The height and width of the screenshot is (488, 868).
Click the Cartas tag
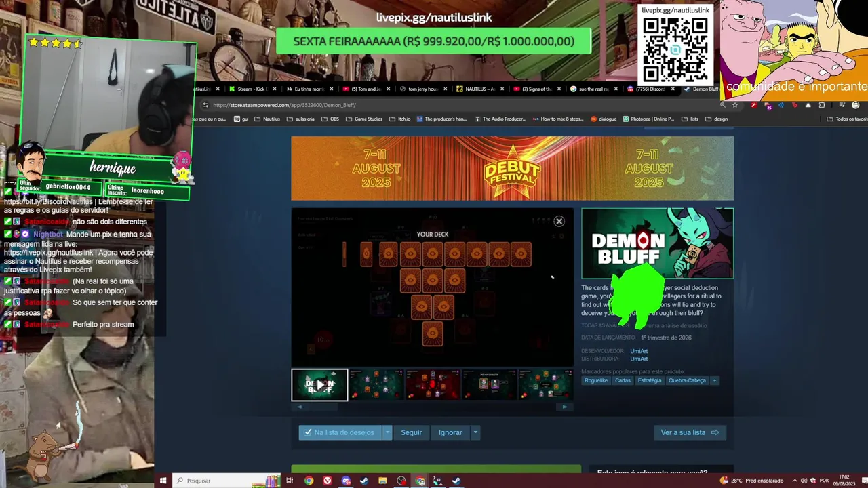[x=623, y=380]
